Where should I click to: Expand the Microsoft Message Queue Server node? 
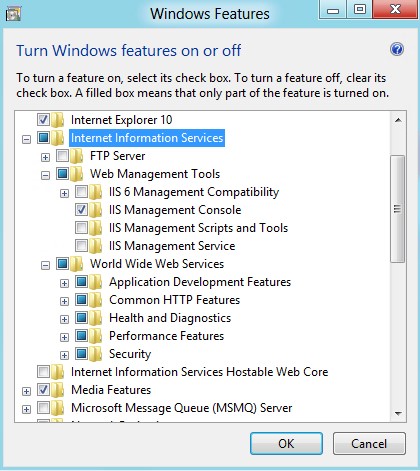pos(26,409)
